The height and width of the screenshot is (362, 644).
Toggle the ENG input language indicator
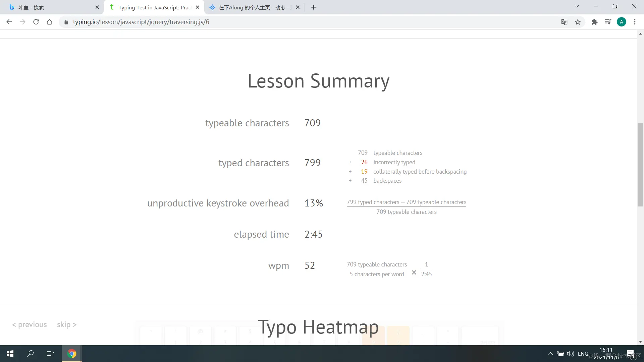(583, 354)
